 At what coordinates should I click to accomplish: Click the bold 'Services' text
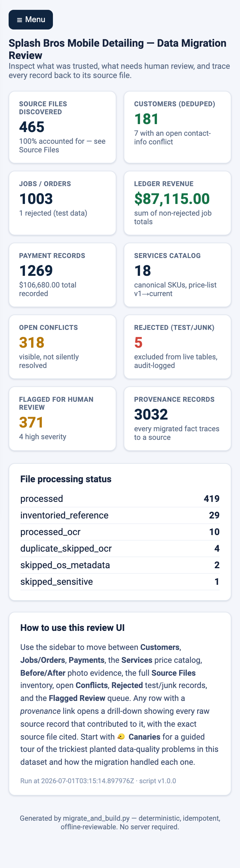137,660
